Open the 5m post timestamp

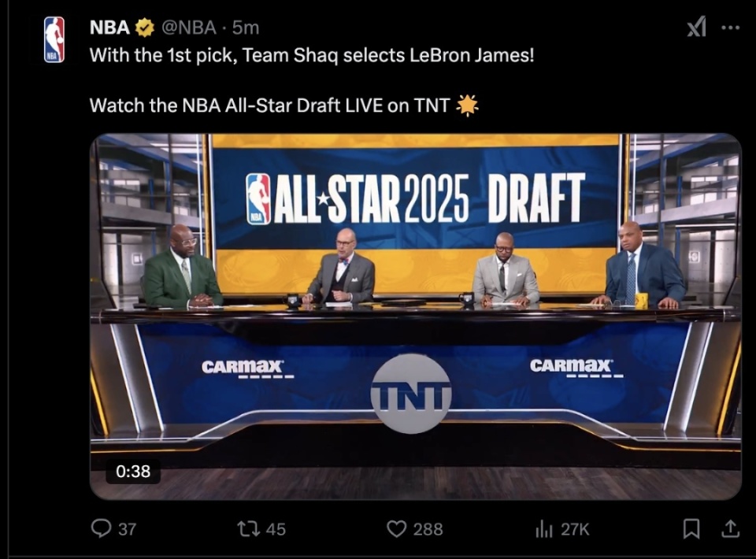tap(246, 28)
